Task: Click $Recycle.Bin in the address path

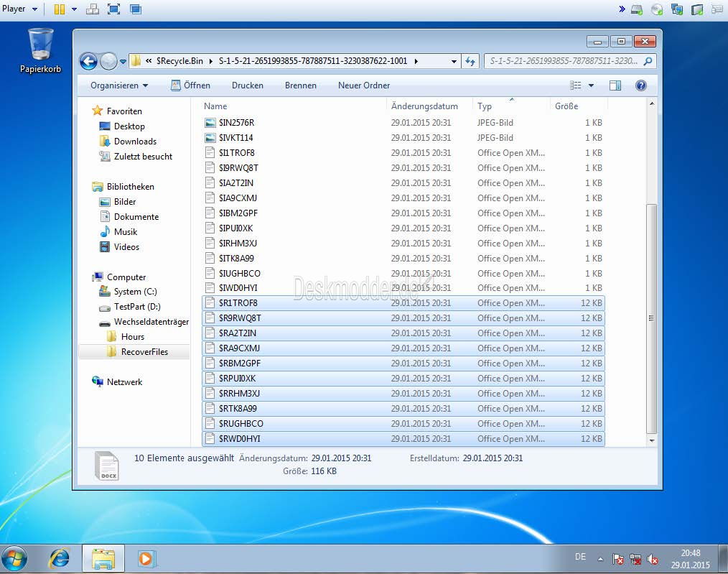Action: pos(179,61)
